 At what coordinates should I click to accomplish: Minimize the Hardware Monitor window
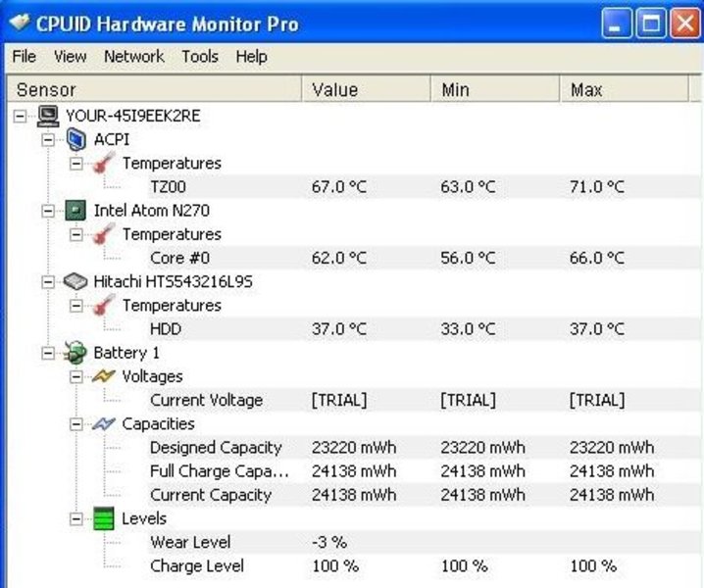point(617,24)
